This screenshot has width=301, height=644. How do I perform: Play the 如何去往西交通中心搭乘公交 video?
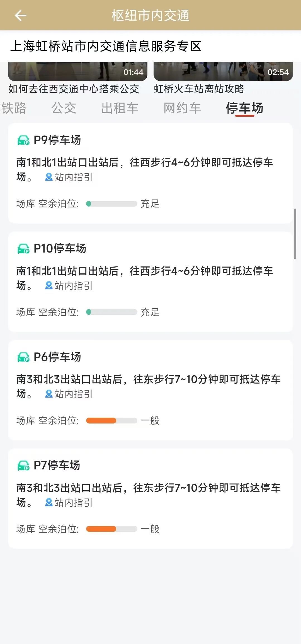77,72
